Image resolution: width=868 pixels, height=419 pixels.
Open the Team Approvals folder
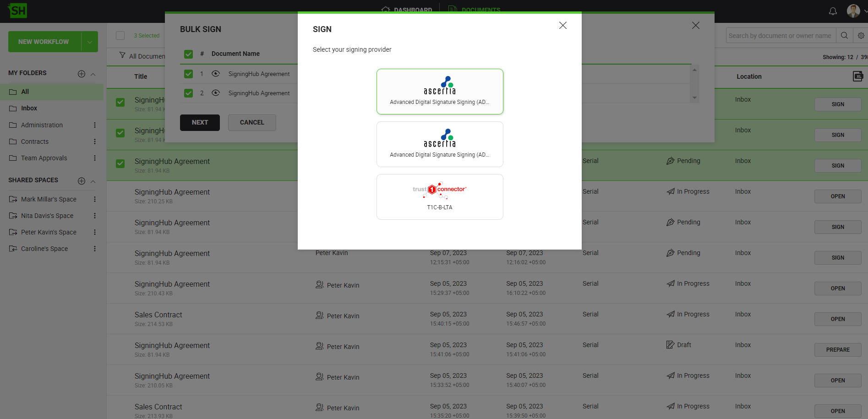[x=44, y=158]
